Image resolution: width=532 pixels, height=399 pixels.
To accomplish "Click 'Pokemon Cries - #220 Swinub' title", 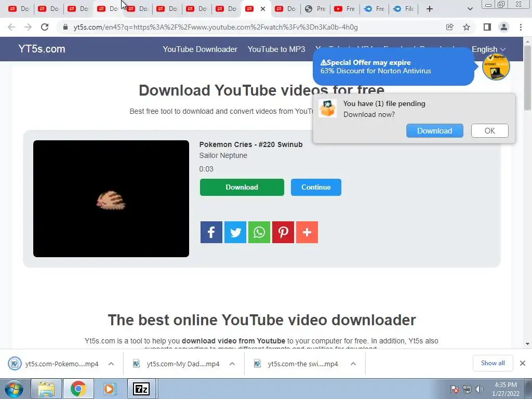I will 251,144.
